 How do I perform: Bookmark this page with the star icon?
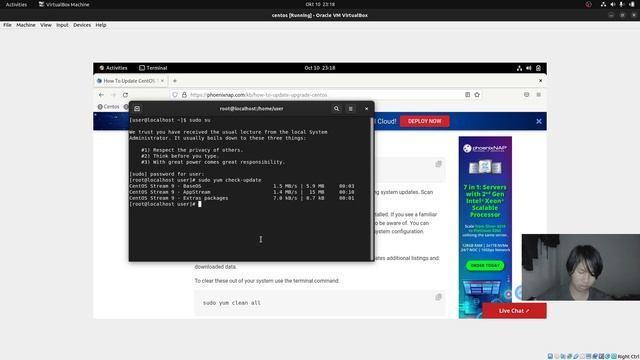pyautogui.click(x=477, y=95)
